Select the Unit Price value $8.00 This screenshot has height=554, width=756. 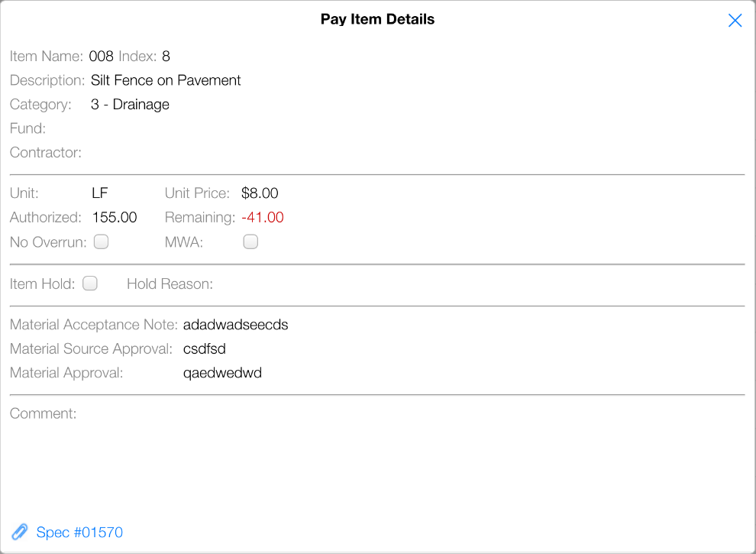pyautogui.click(x=260, y=193)
